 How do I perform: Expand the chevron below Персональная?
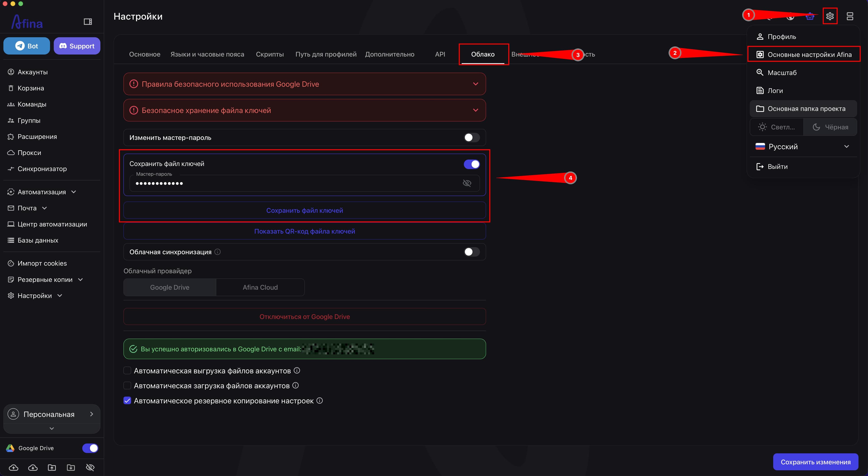click(52, 428)
